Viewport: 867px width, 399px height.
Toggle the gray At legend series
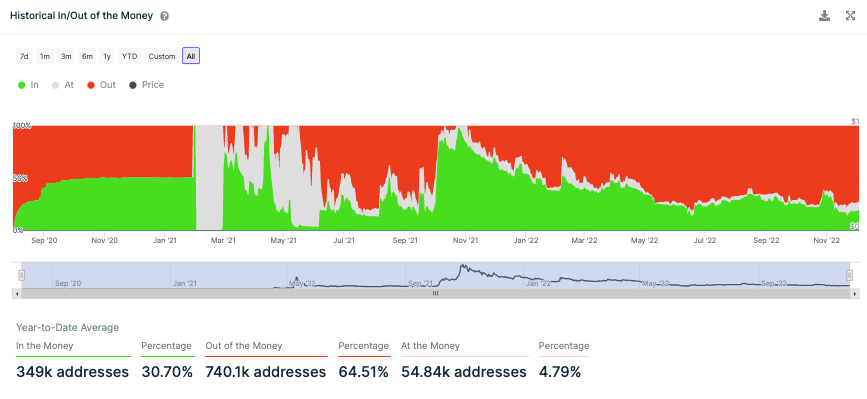(63, 85)
